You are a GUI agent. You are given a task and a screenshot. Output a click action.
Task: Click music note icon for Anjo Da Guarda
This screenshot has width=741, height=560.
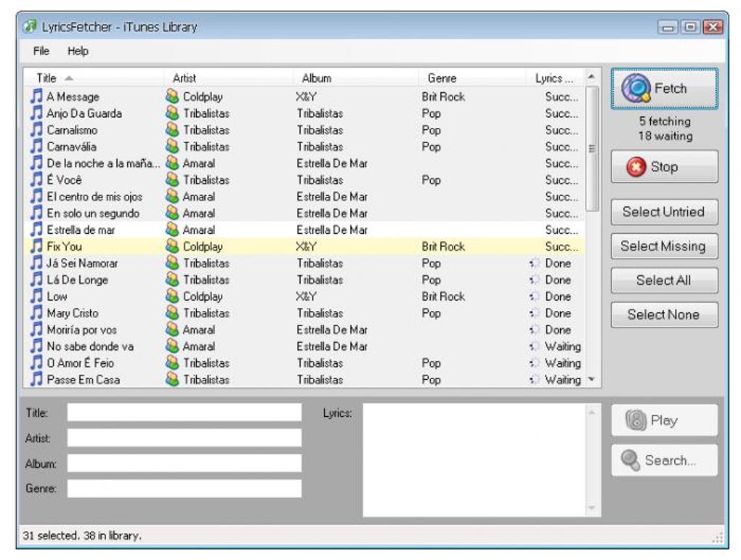point(36,113)
